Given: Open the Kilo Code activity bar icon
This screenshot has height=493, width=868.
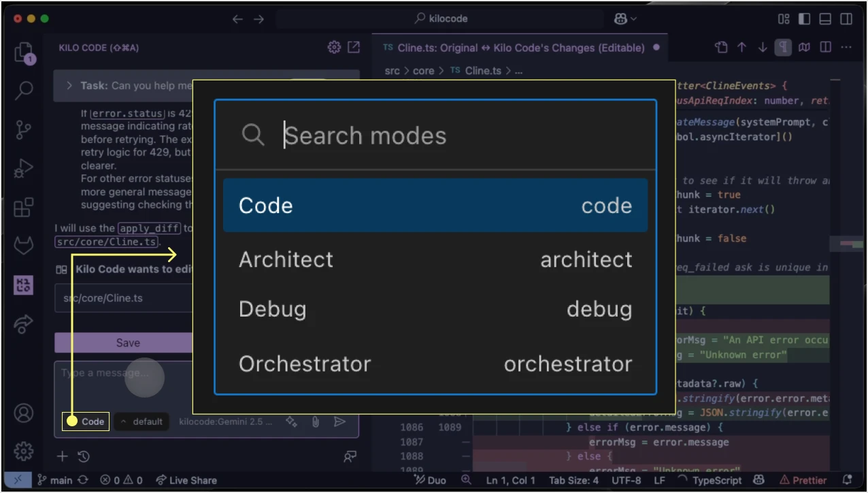Looking at the screenshot, I should tap(24, 285).
